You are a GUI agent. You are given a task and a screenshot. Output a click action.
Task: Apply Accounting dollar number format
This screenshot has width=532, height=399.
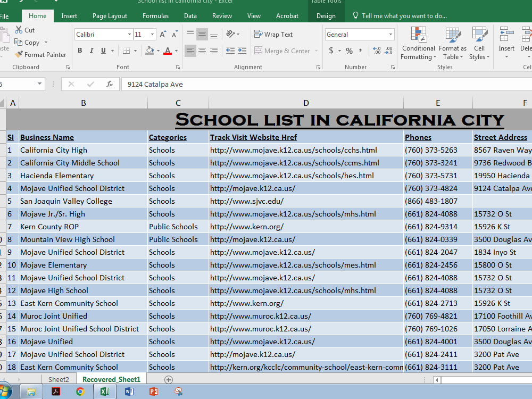click(331, 51)
